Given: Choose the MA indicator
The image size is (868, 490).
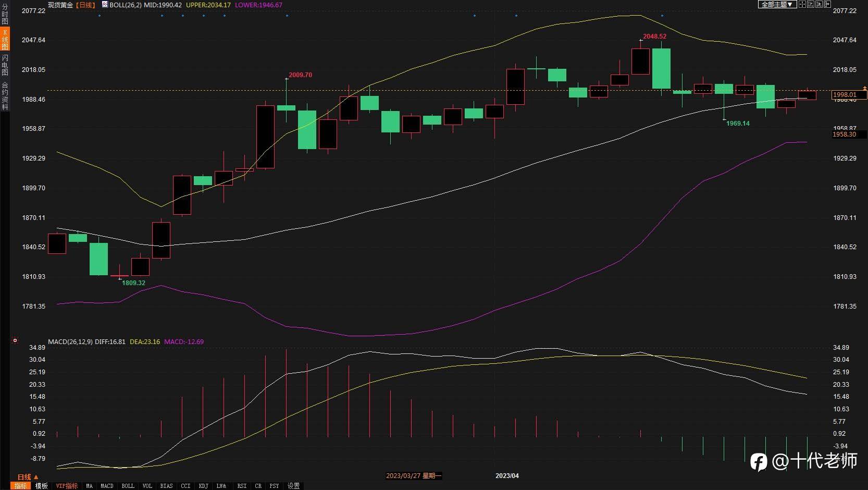Looking at the screenshot, I should [x=90, y=486].
